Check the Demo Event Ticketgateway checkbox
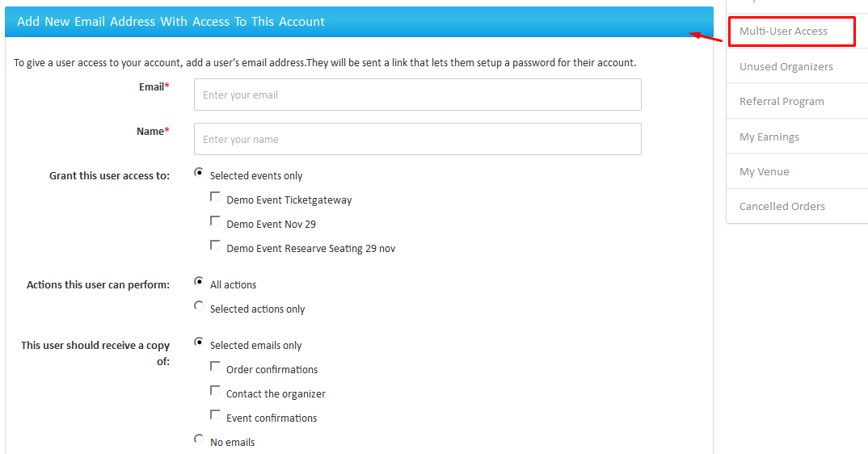868x454 pixels. 215,197
